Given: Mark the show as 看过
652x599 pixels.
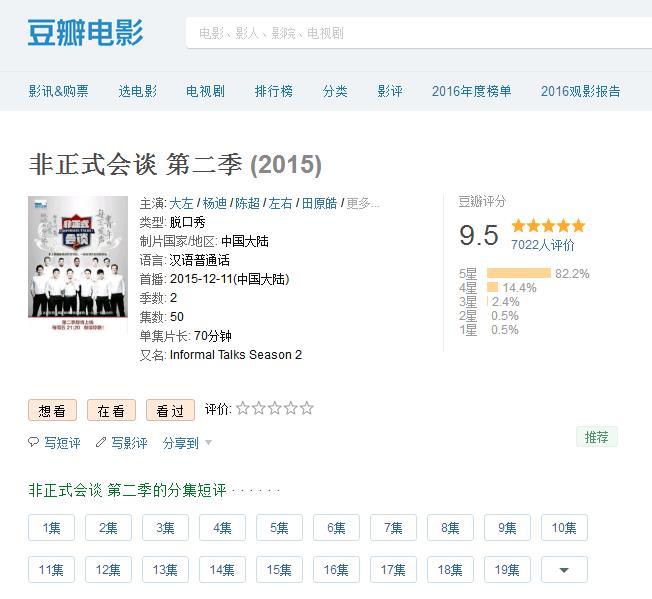Looking at the screenshot, I should coord(170,410).
